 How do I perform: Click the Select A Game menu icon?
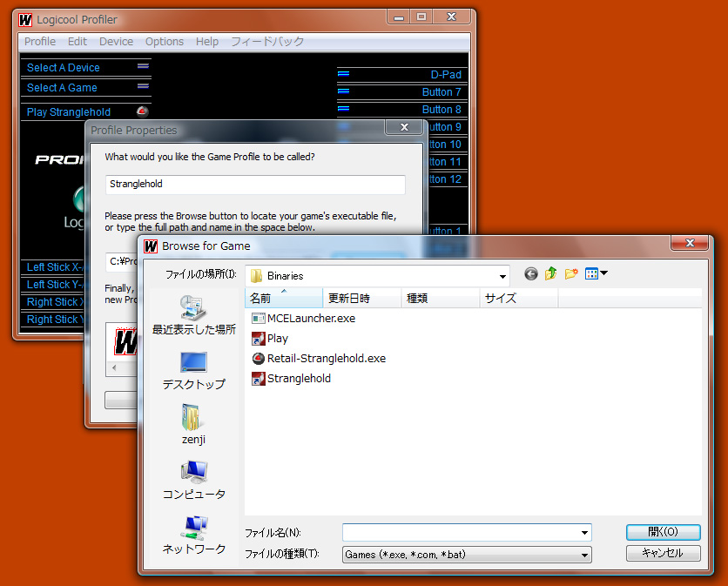pos(143,86)
